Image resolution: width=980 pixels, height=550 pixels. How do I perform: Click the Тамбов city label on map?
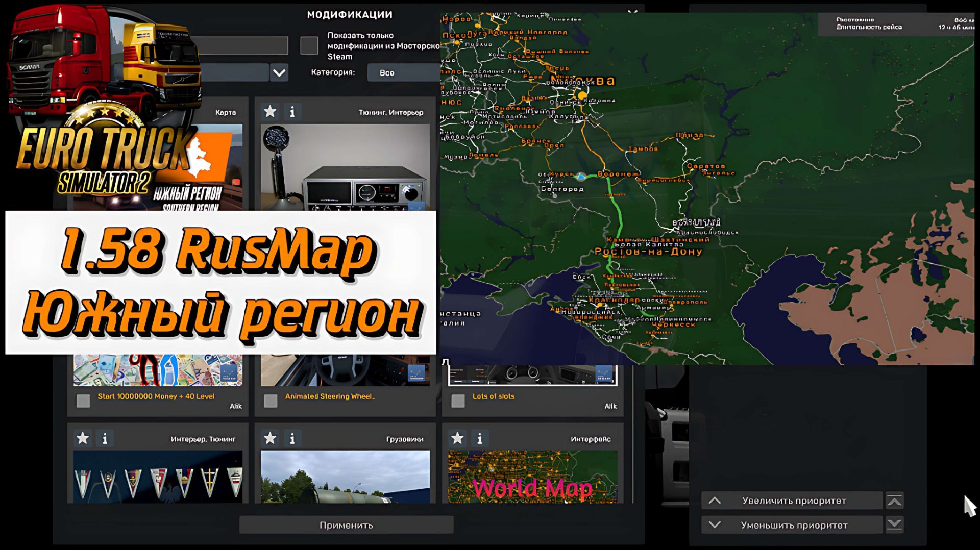click(x=644, y=149)
